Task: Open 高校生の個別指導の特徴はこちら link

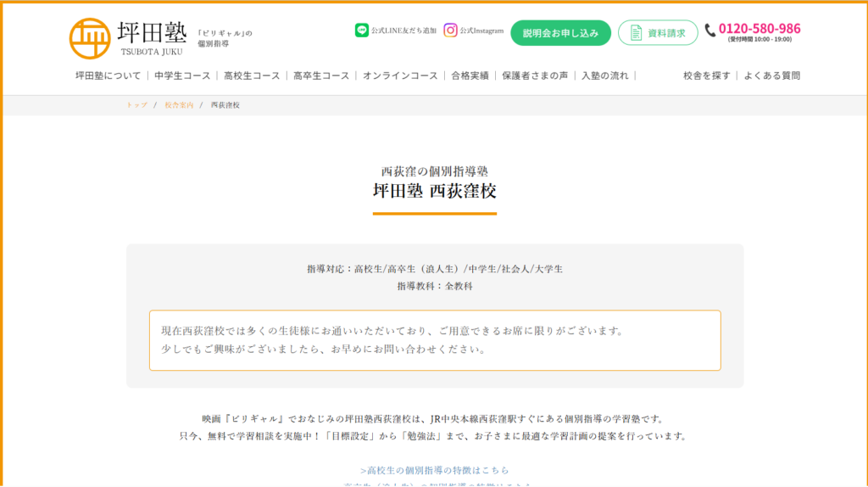Action: coord(434,469)
